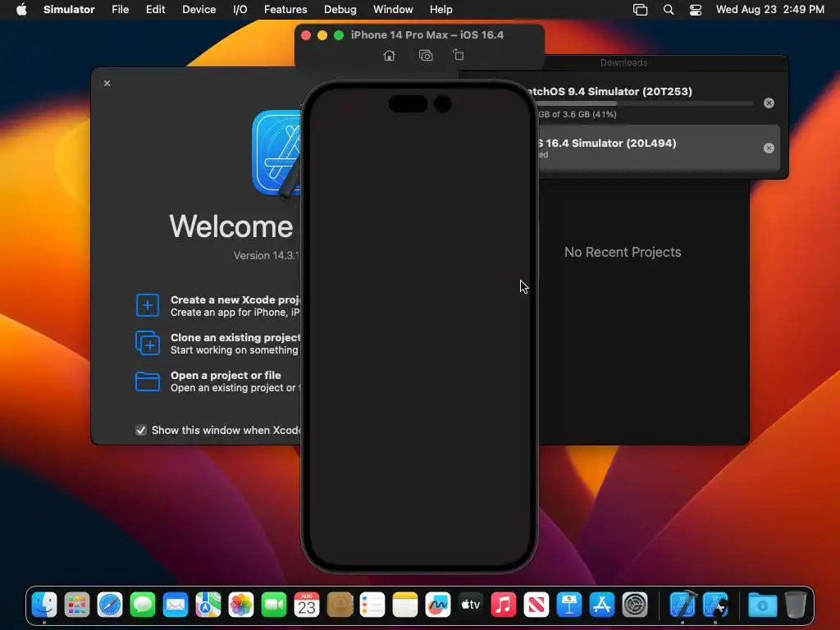Open Photos from the Dock
Screen dimensions: 840x630
point(241,605)
